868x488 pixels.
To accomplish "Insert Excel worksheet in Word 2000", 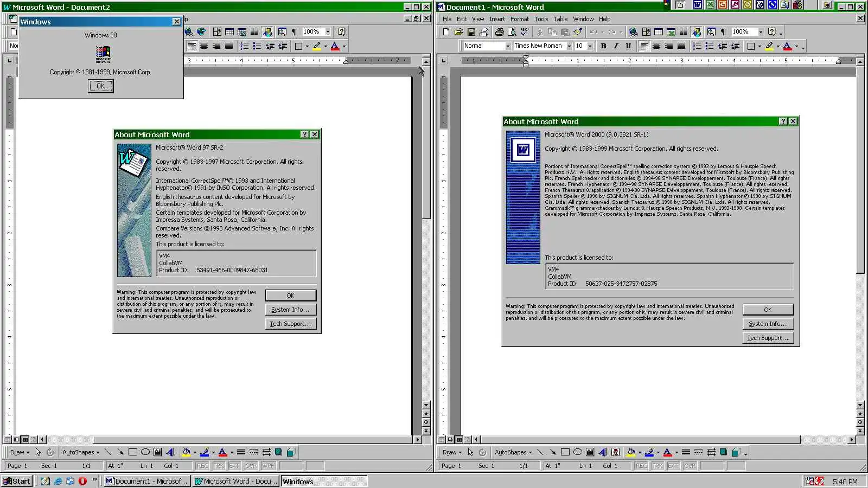I will [x=671, y=32].
